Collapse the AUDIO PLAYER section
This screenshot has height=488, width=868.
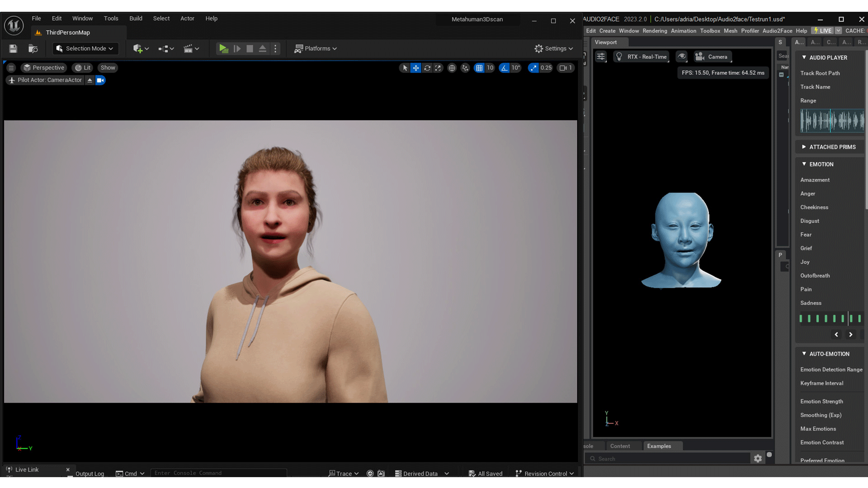click(804, 57)
